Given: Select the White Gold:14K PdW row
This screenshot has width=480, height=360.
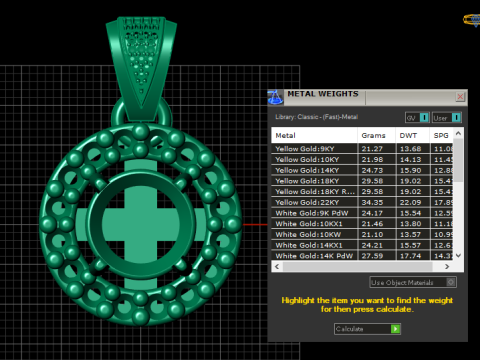Looking at the screenshot, I should 362,256.
